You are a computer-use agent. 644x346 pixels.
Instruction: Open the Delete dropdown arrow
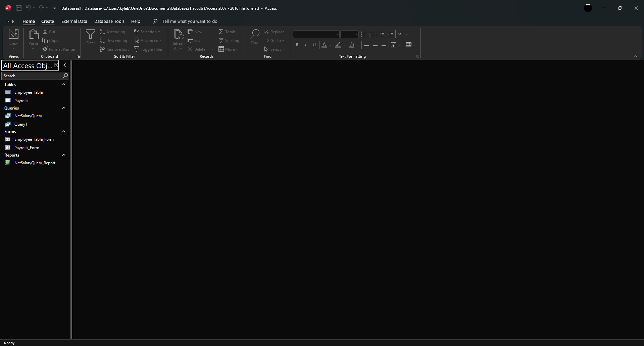tap(212, 49)
